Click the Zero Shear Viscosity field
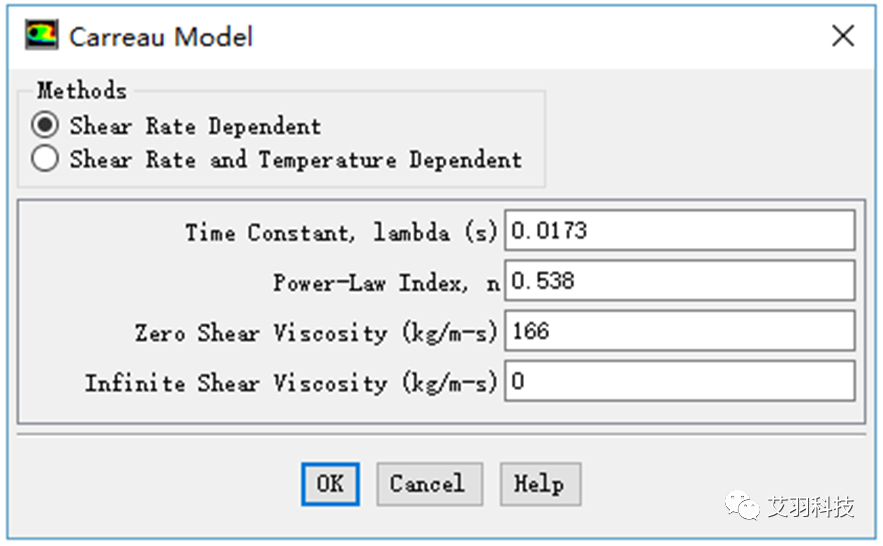 click(x=680, y=330)
